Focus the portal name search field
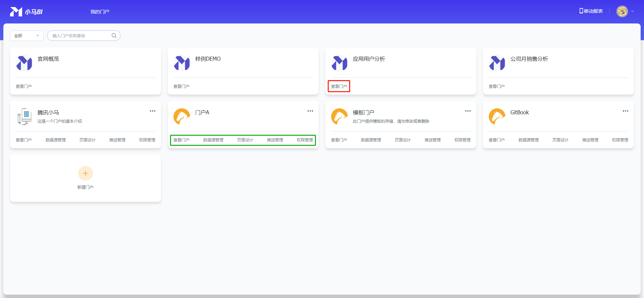 pos(80,36)
